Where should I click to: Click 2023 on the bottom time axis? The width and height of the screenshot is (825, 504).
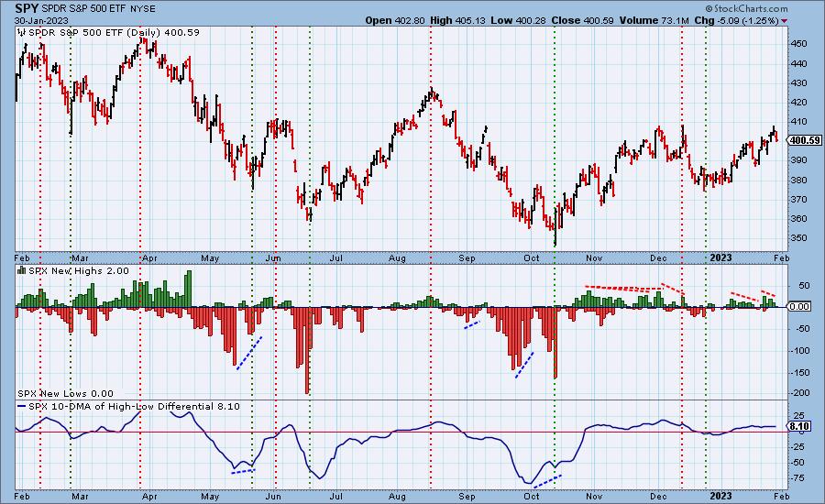pos(720,496)
